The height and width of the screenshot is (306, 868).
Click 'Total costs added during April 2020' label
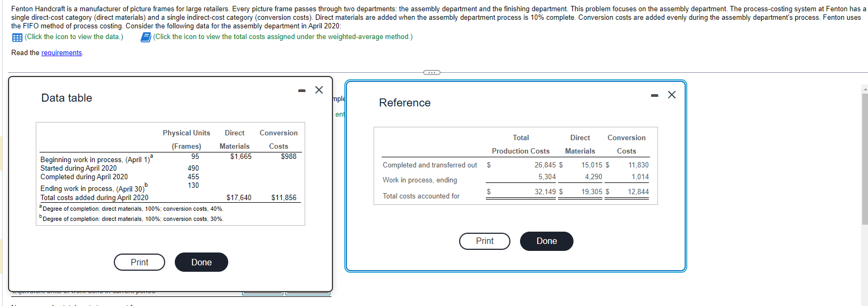[x=95, y=197]
